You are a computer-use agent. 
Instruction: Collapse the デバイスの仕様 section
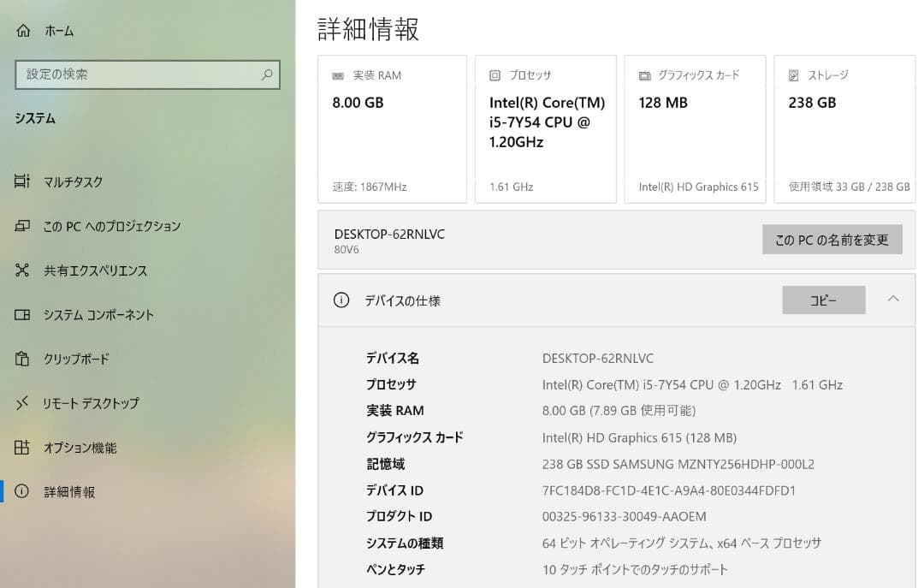tap(893, 300)
